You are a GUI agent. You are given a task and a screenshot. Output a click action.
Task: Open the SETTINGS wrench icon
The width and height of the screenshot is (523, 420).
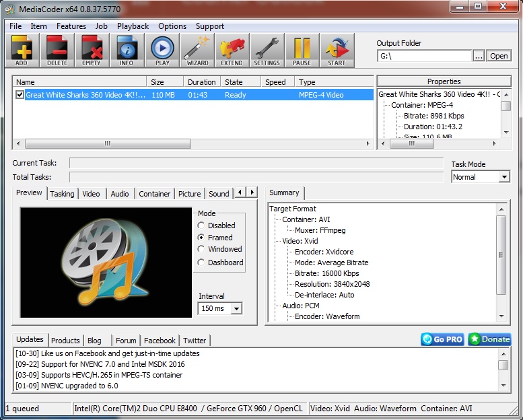pos(267,50)
